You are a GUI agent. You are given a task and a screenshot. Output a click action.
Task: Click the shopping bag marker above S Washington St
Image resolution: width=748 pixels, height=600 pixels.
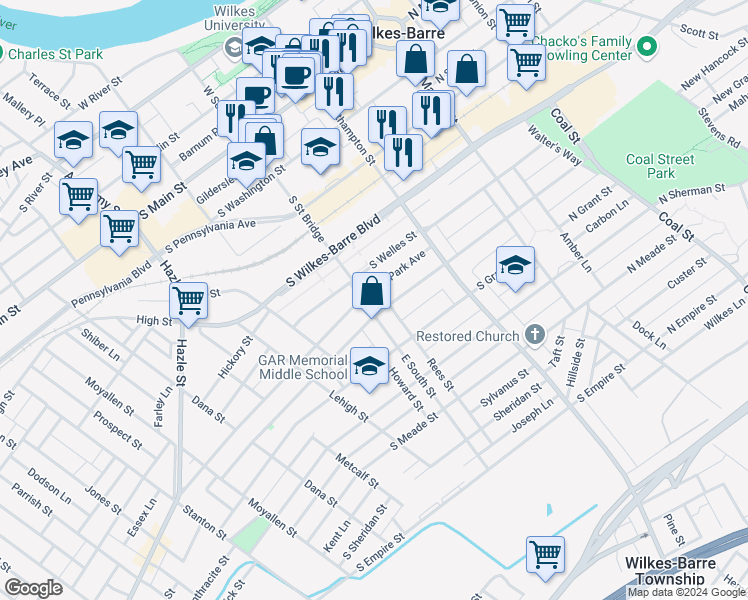click(265, 141)
